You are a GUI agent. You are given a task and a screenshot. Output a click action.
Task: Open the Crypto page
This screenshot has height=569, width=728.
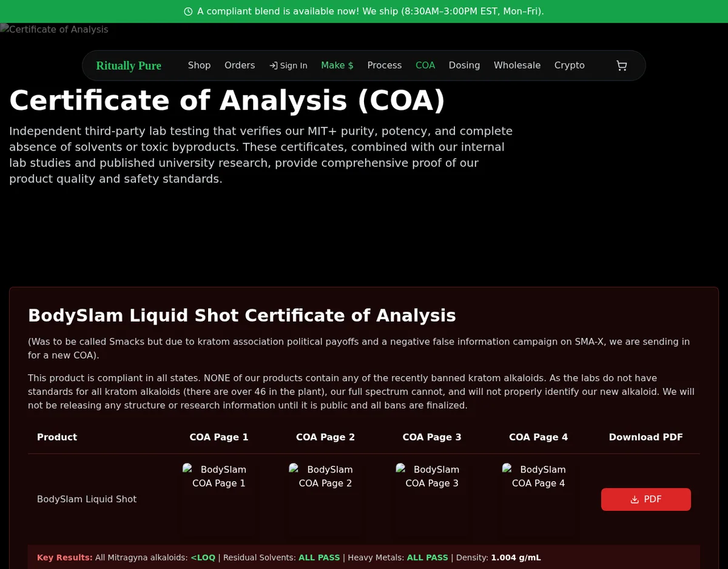click(x=569, y=66)
